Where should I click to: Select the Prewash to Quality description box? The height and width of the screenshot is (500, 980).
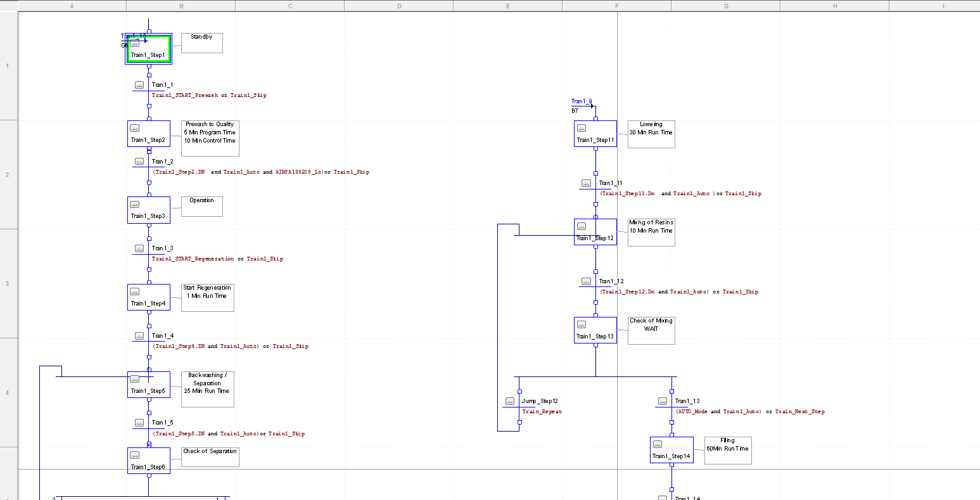point(210,138)
